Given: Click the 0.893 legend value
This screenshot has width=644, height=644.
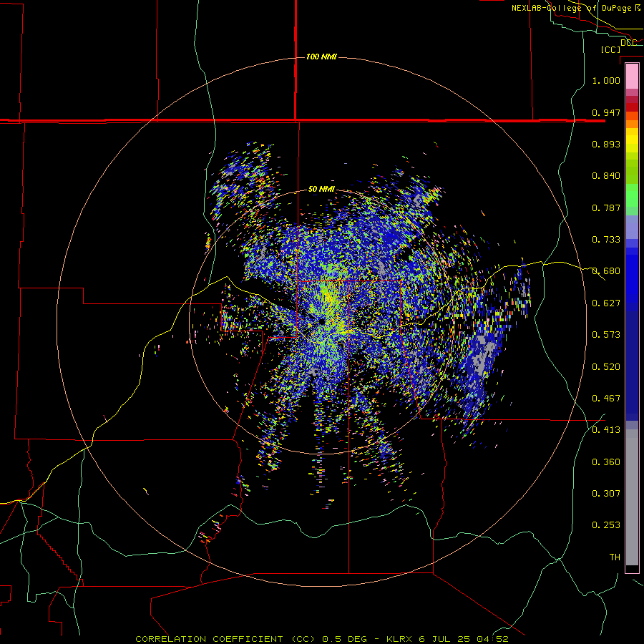Looking at the screenshot, I should (606, 144).
